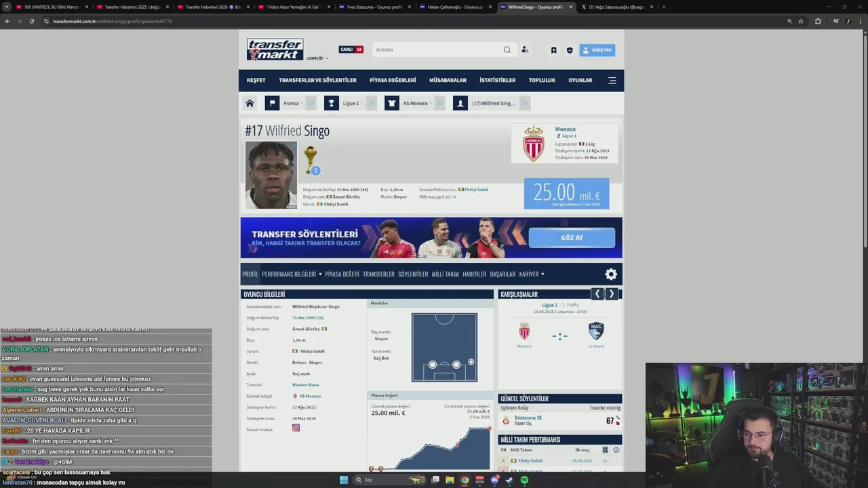The width and height of the screenshot is (868, 488).
Task: Open the Galatasaray SK rumour link
Action: [x=528, y=418]
